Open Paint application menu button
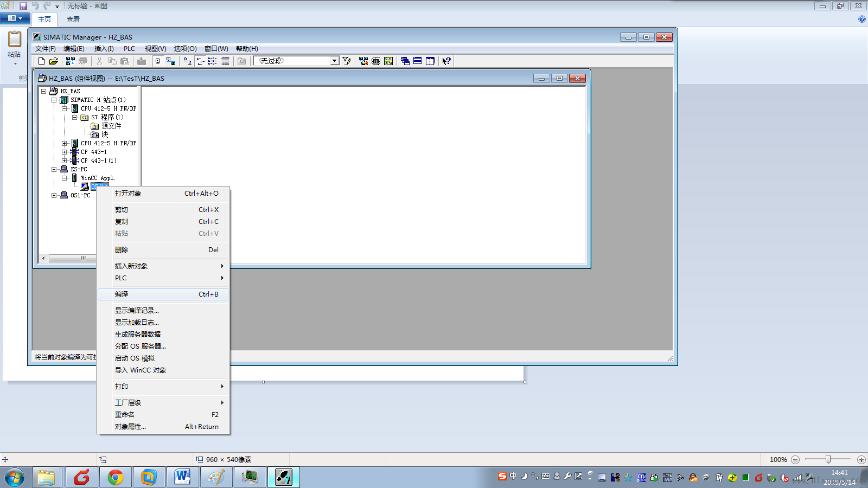Image resolution: width=868 pixels, height=488 pixels. point(15,18)
